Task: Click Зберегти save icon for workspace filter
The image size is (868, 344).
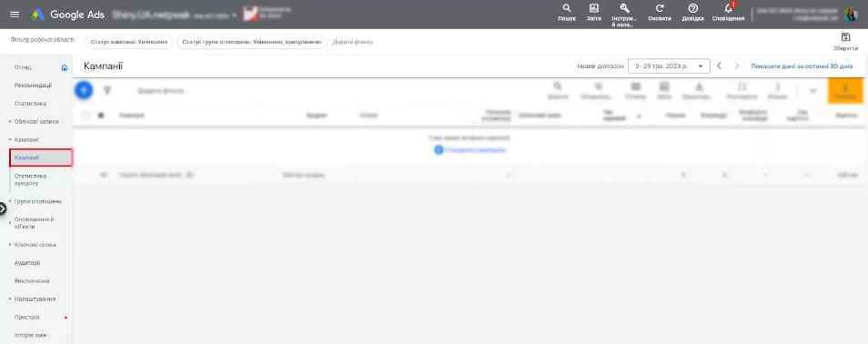Action: click(x=845, y=41)
